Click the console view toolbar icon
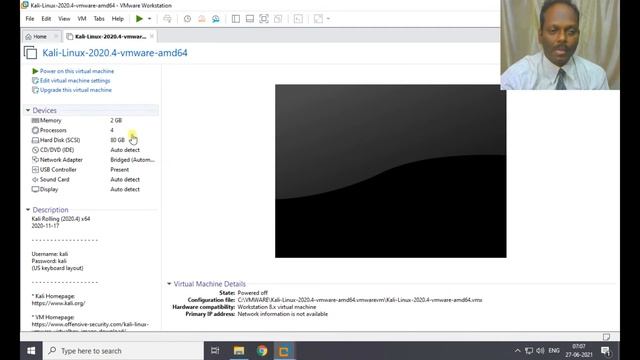 click(x=298, y=19)
